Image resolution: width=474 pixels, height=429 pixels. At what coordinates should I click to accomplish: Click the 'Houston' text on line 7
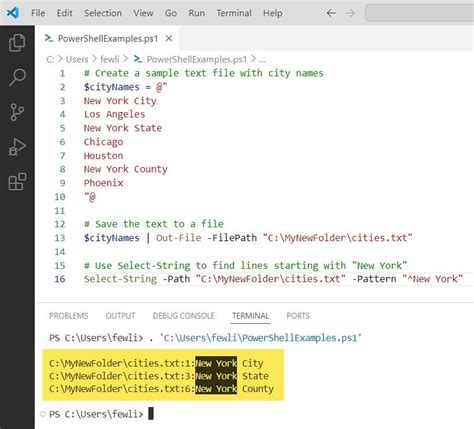click(103, 156)
